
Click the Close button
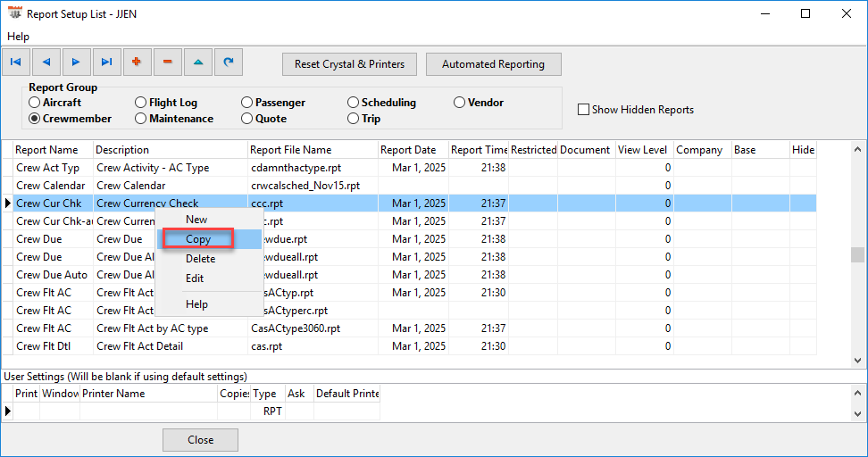pos(200,440)
